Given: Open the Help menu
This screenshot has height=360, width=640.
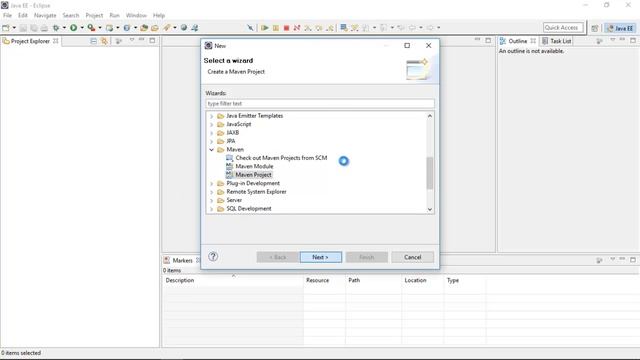Looking at the screenshot, I should 159,15.
